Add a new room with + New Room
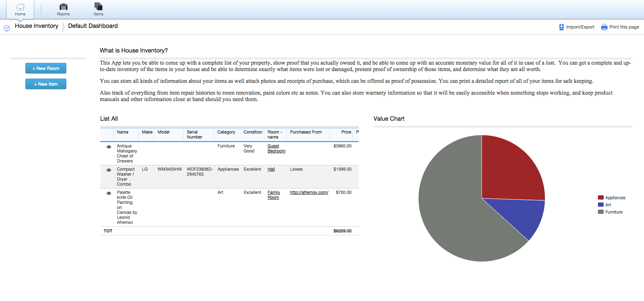 pos(46,68)
